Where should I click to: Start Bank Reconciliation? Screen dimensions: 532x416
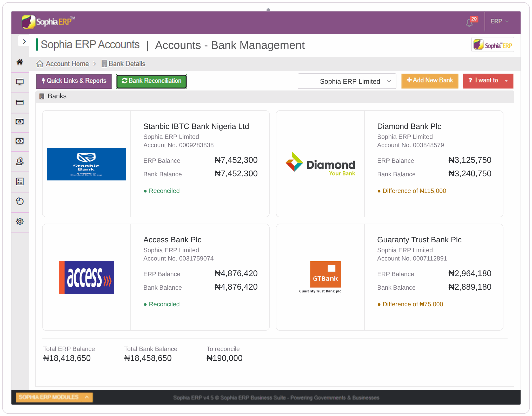click(151, 81)
